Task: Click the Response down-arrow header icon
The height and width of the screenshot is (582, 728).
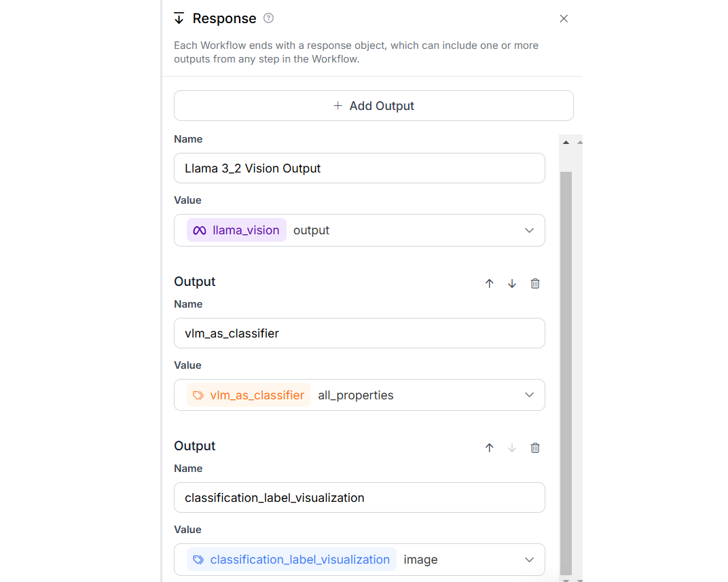Action: pyautogui.click(x=179, y=18)
